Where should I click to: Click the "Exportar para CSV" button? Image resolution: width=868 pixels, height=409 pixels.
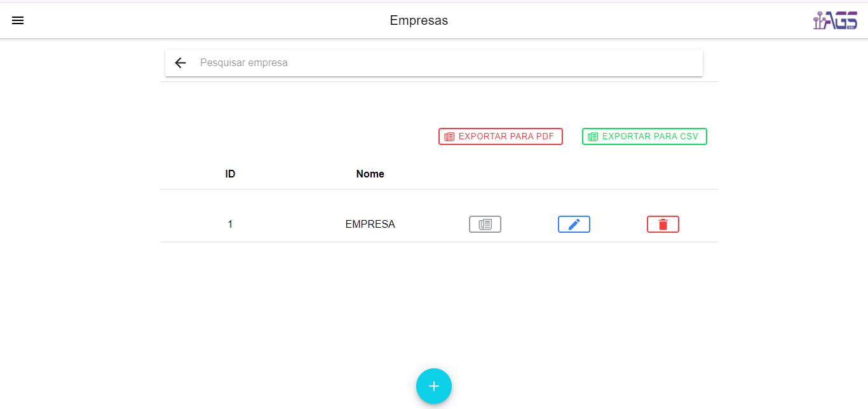pos(644,136)
